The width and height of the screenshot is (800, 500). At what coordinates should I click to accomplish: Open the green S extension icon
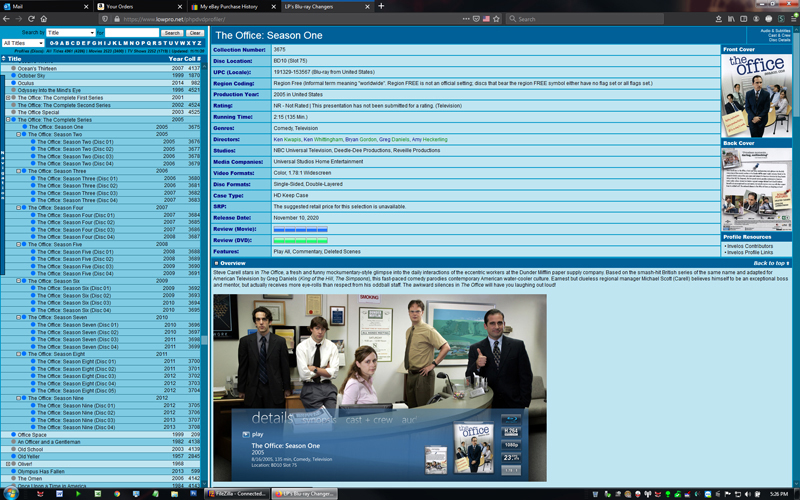point(781,19)
